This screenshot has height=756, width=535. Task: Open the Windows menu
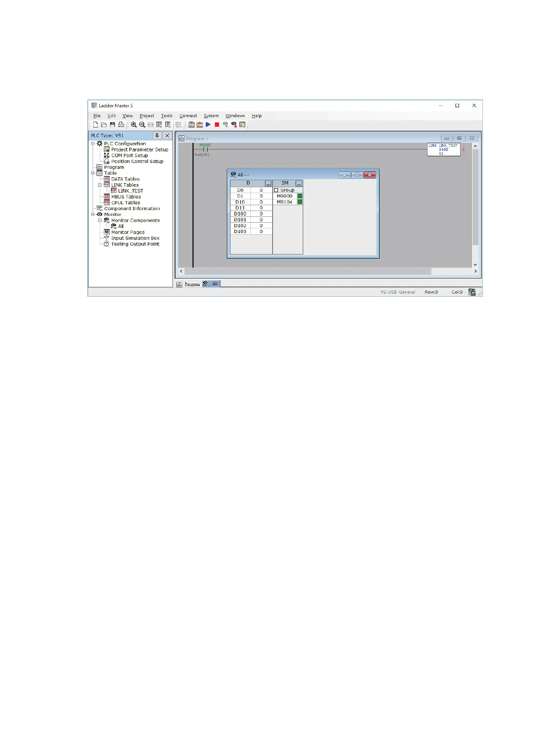click(235, 116)
